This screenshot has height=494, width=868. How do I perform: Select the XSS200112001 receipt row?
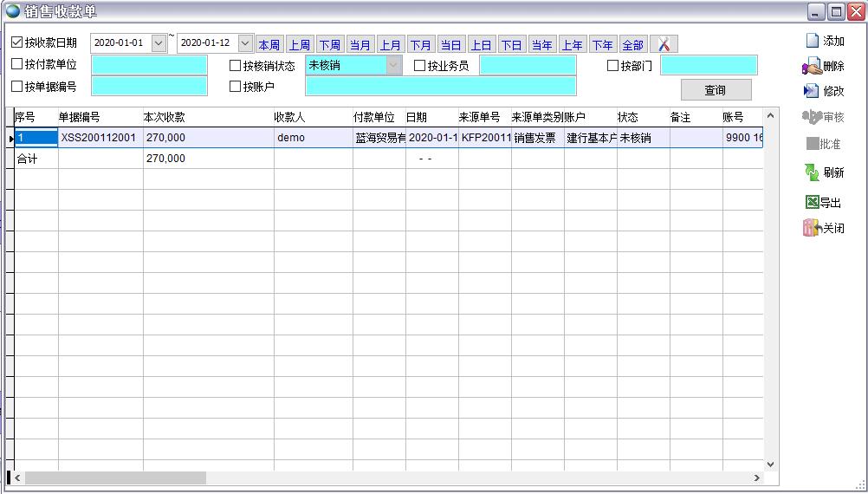coord(98,137)
